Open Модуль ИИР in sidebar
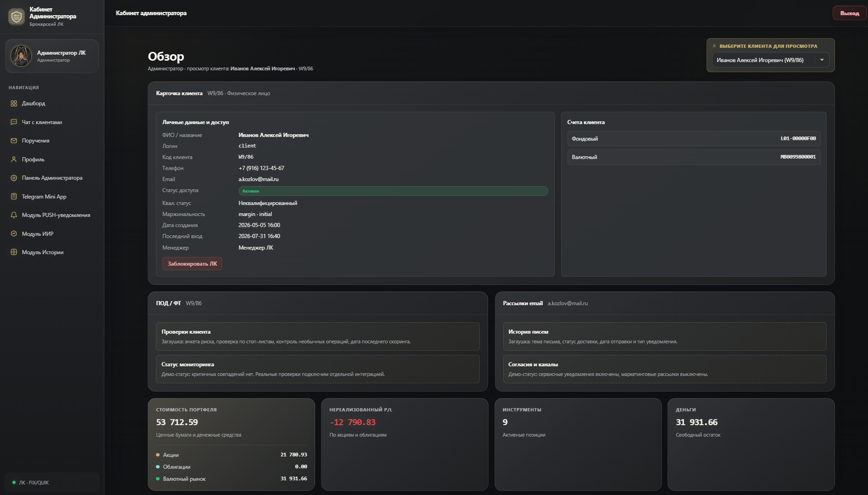This screenshot has width=868, height=495. pyautogui.click(x=52, y=234)
